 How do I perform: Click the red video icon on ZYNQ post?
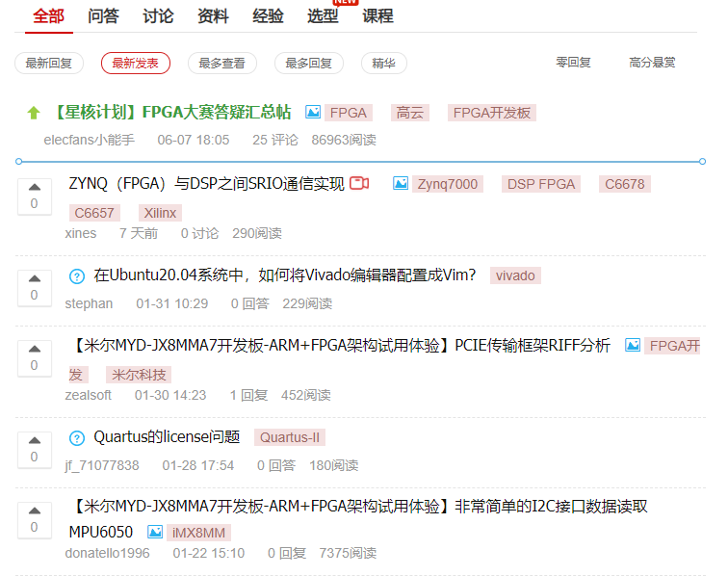[359, 183]
